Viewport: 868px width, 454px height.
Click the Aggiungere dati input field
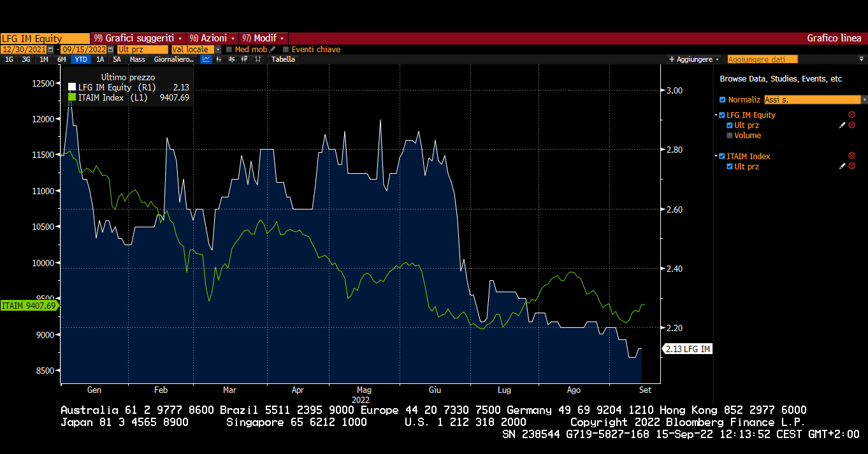click(x=763, y=59)
